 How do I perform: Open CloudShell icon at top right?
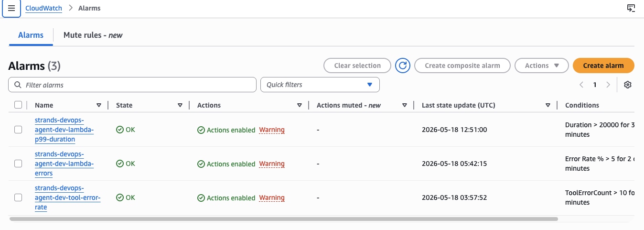point(631,8)
